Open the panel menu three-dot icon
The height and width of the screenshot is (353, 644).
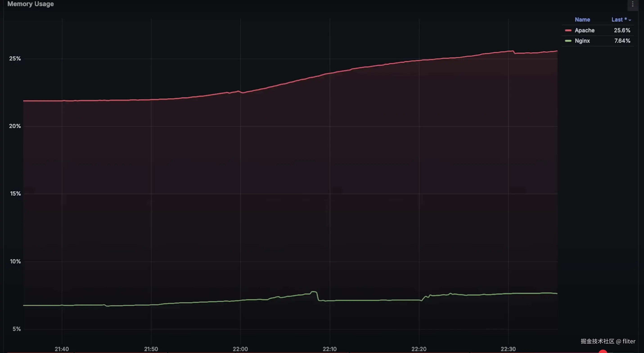tap(633, 4)
